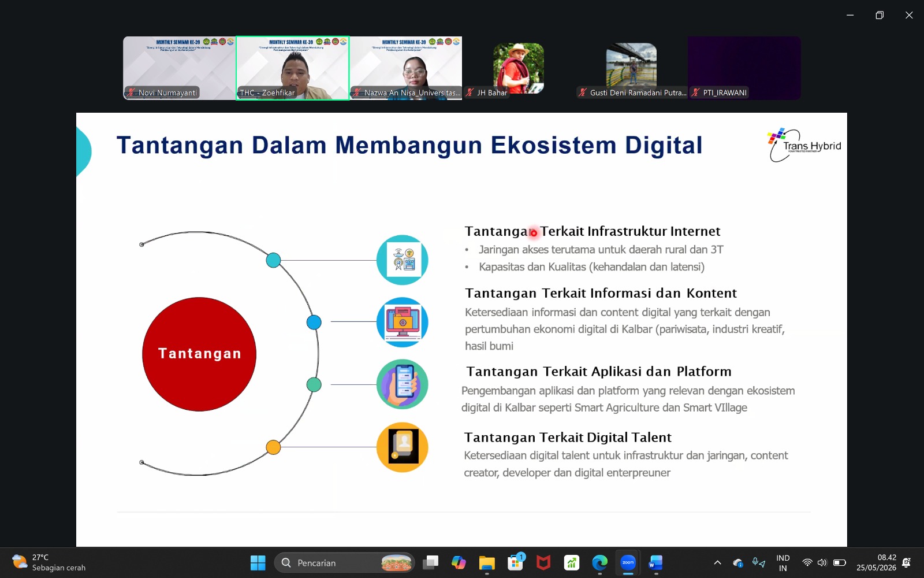Screen dimensions: 924x578
Task: Open the green chart app on taskbar
Action: pos(572,562)
